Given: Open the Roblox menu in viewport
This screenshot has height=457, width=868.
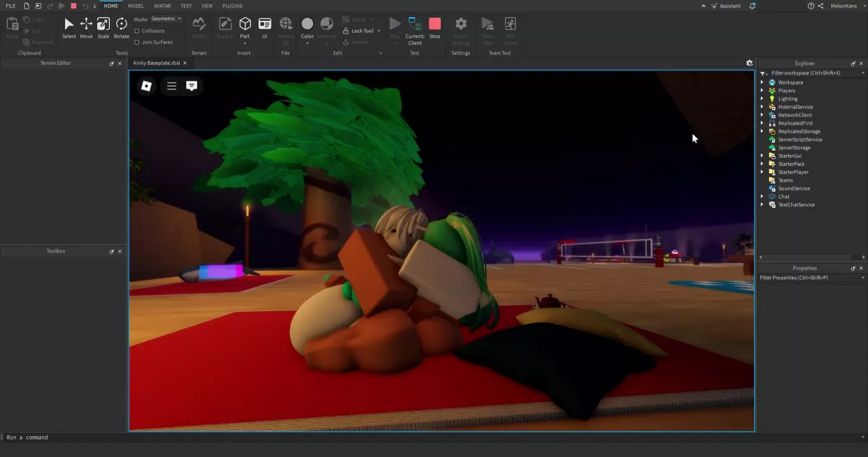Looking at the screenshot, I should pyautogui.click(x=147, y=86).
